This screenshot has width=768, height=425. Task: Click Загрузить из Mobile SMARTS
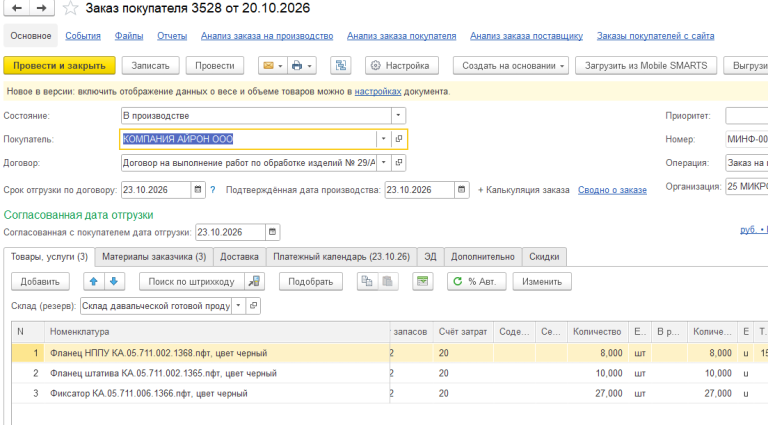646,66
